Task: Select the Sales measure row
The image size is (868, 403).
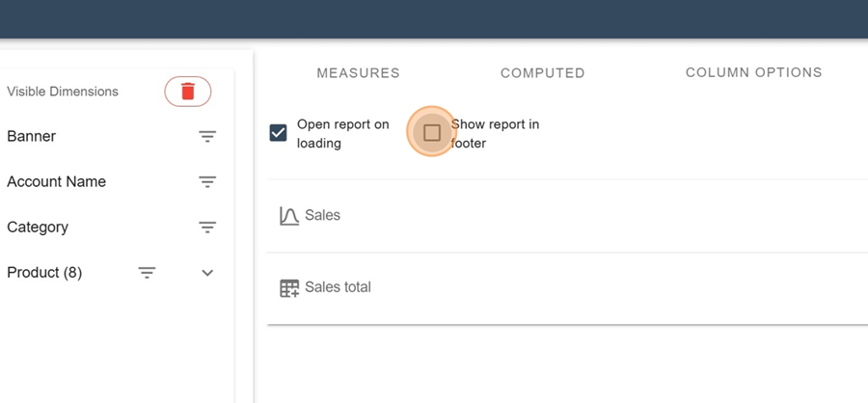Action: coord(567,216)
